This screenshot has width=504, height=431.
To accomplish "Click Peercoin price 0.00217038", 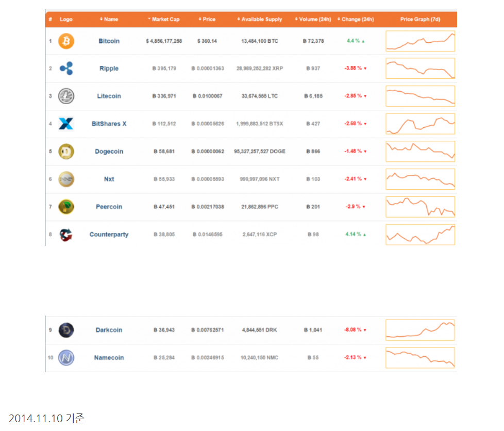I will 208,207.
